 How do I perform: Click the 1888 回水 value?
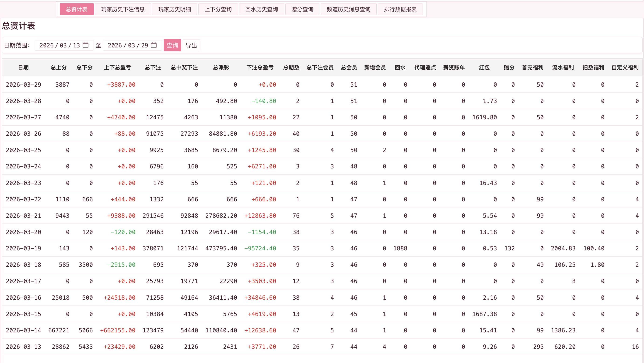tap(400, 248)
